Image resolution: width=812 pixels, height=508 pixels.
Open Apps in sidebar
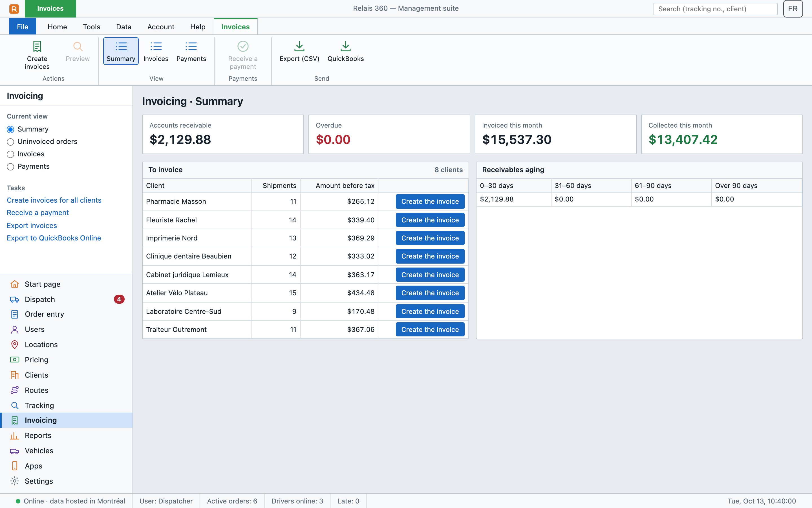[x=67, y=466]
